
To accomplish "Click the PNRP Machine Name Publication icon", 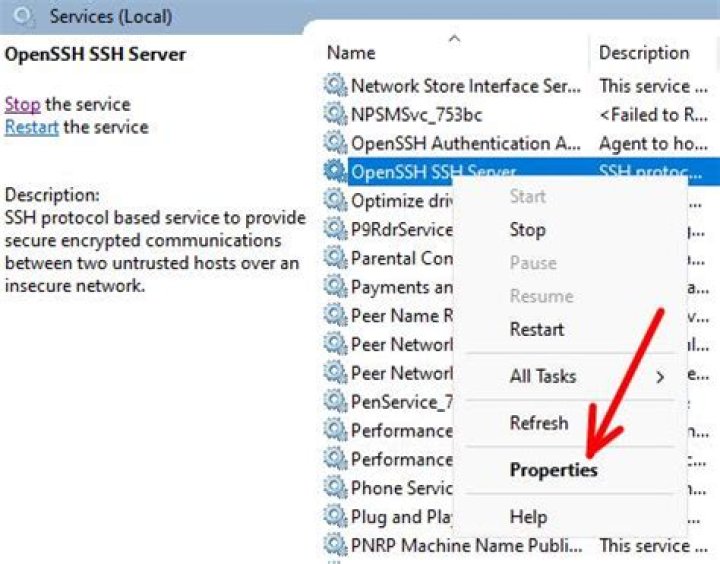I will tap(335, 546).
